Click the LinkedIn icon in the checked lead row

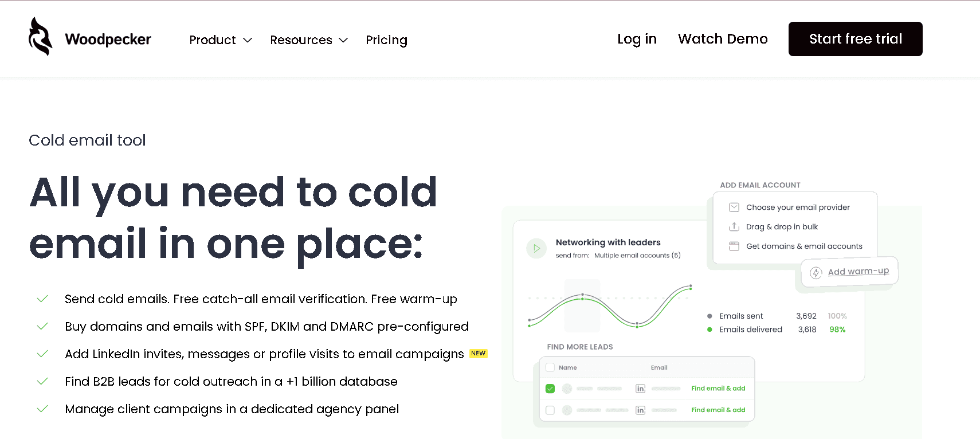[x=641, y=389]
